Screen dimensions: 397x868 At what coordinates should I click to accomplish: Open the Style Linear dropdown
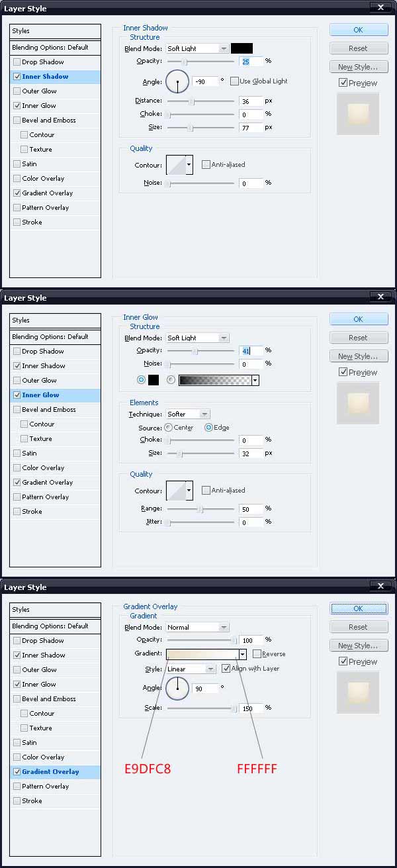pyautogui.click(x=191, y=669)
